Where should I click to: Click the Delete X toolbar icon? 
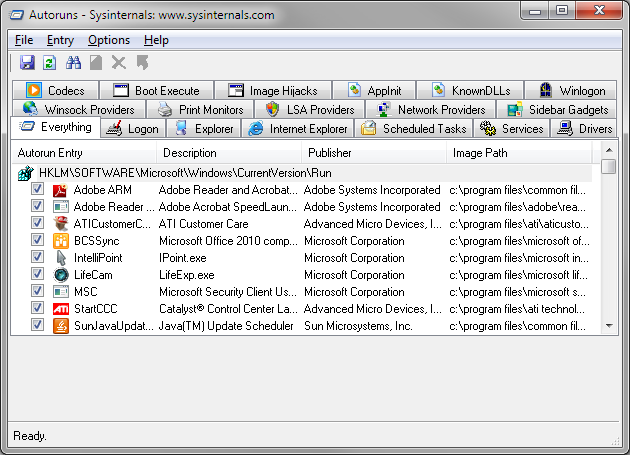click(119, 63)
